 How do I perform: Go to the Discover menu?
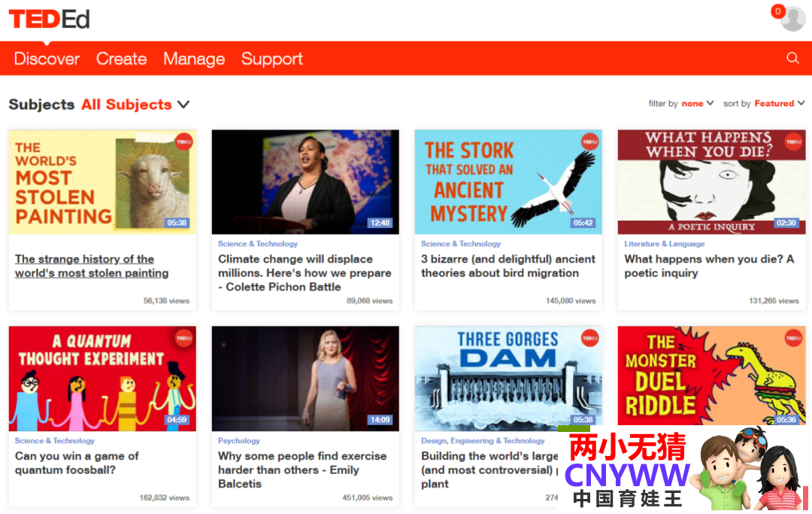(47, 59)
